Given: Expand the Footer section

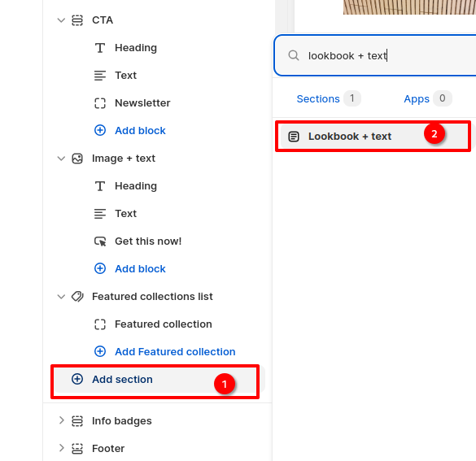Looking at the screenshot, I should tap(61, 448).
